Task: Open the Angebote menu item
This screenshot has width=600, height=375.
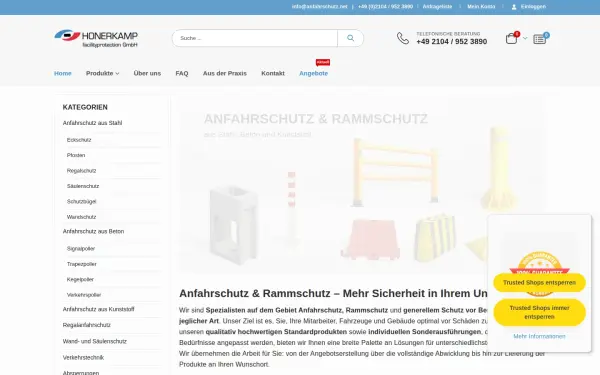Action: click(313, 73)
